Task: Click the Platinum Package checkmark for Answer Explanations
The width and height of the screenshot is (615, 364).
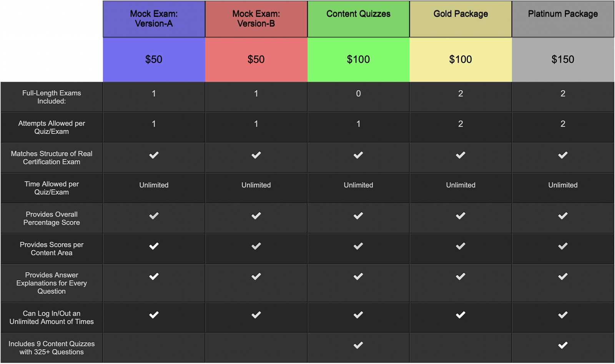Action: tap(563, 276)
